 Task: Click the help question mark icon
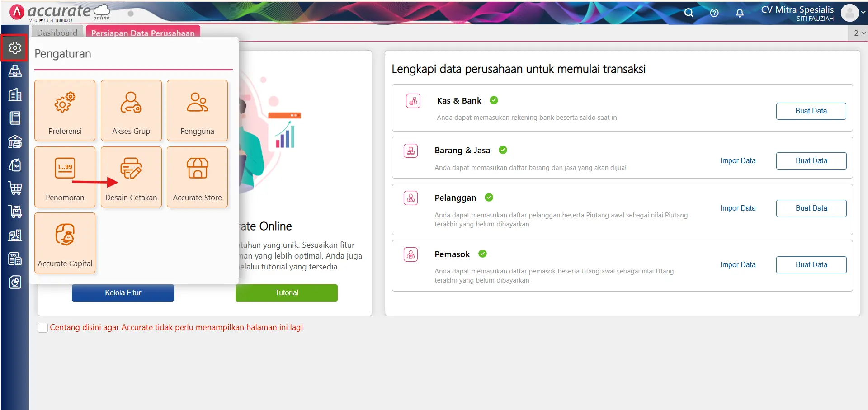pos(714,13)
